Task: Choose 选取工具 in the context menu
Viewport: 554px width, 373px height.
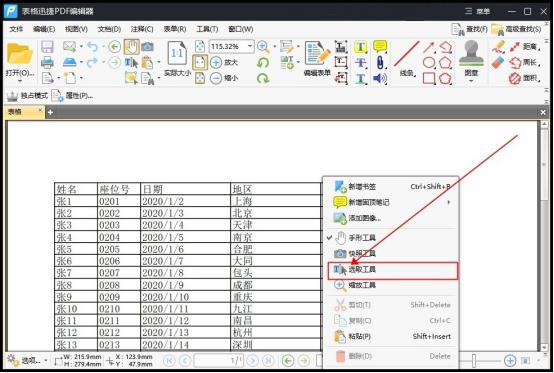Action: pos(393,271)
